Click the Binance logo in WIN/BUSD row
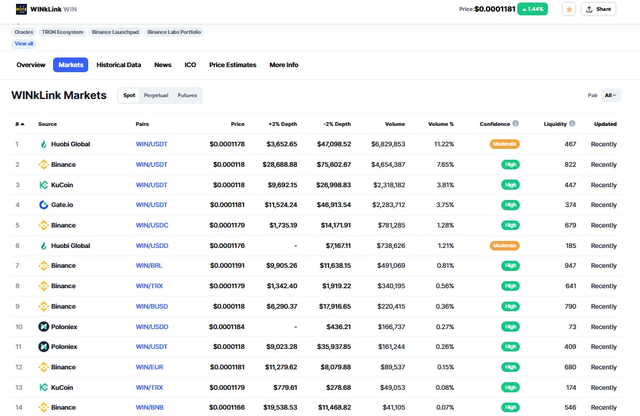Image resolution: width=640 pixels, height=416 pixels. tap(43, 307)
